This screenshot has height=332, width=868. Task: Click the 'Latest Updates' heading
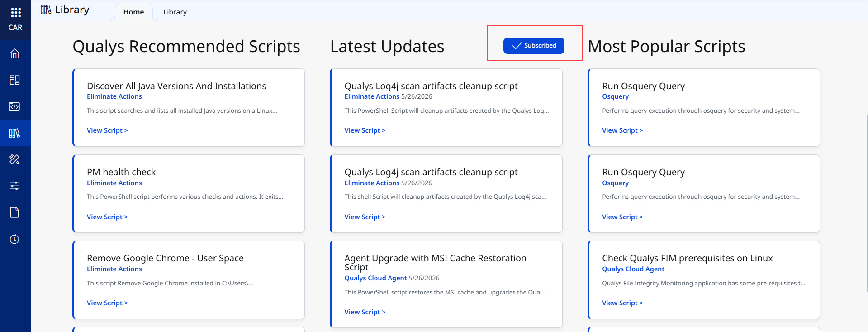click(387, 46)
